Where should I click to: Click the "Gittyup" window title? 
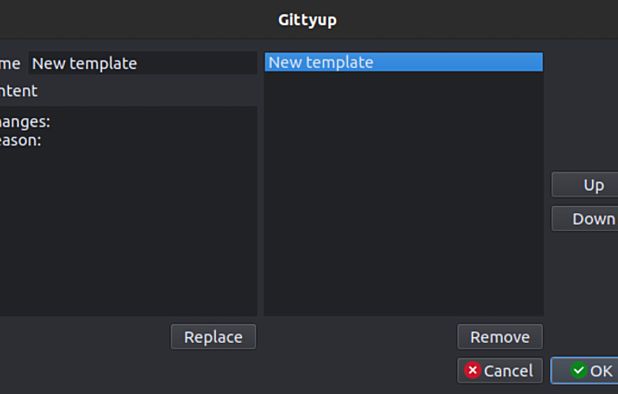click(x=307, y=20)
